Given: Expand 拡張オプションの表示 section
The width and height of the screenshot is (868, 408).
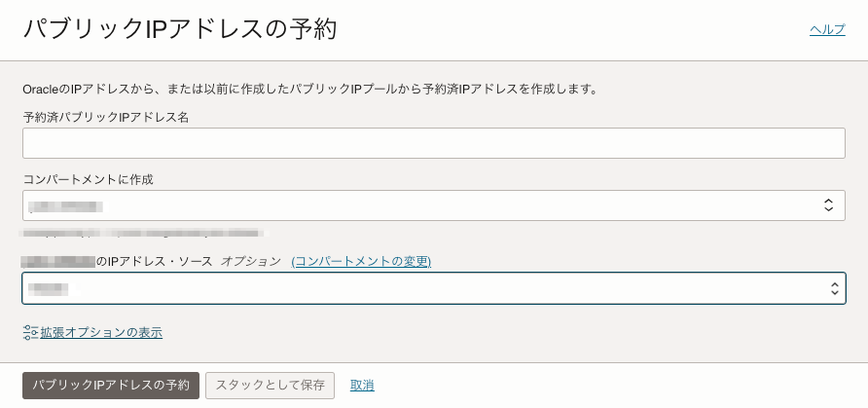Looking at the screenshot, I should pyautogui.click(x=101, y=333).
